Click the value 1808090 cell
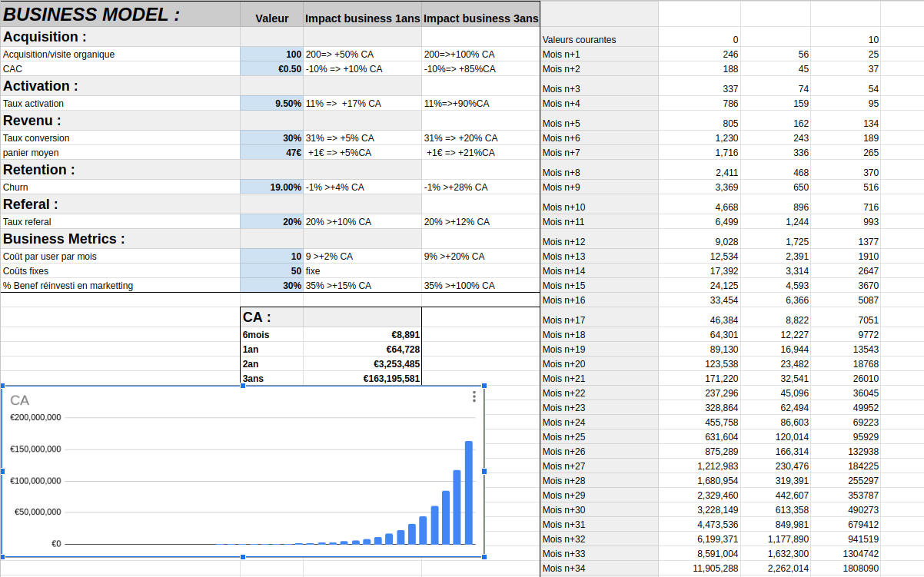 click(846, 569)
